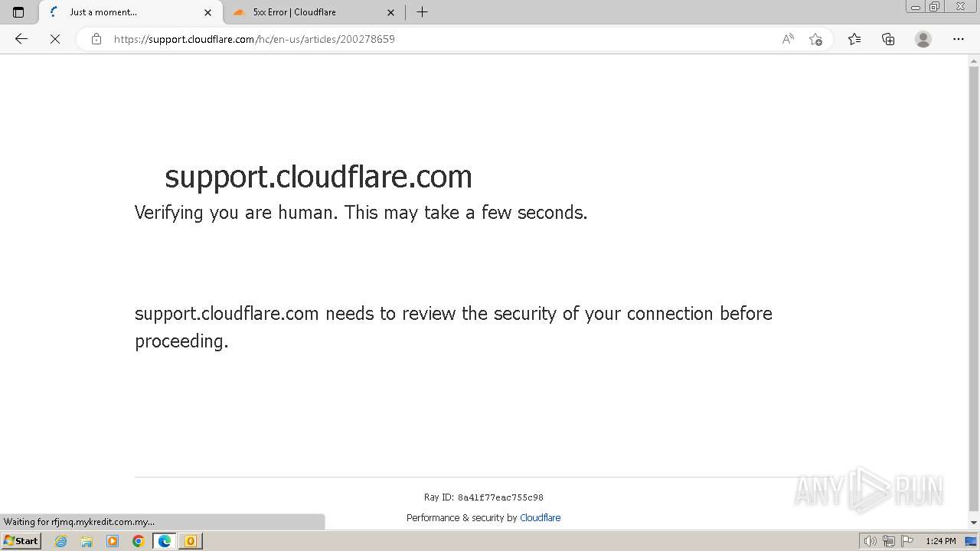Open a new tab with the plus button
980x551 pixels.
422,12
